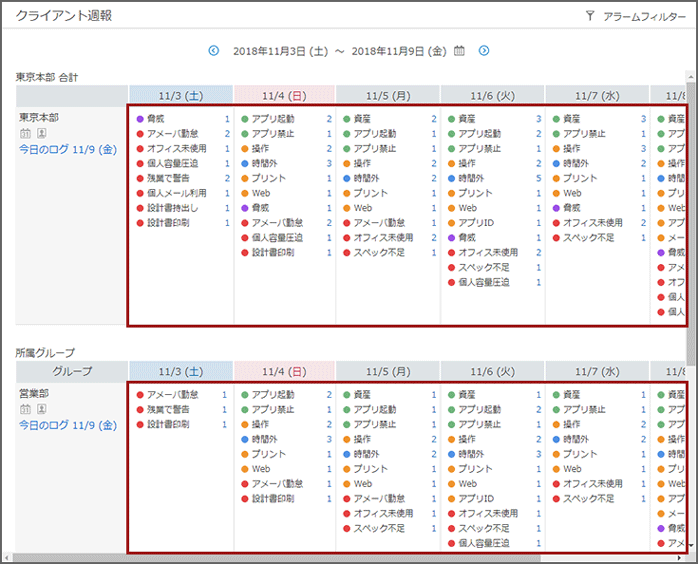Open the アラームフィルター alarm filter
698x564 pixels.
[644, 17]
